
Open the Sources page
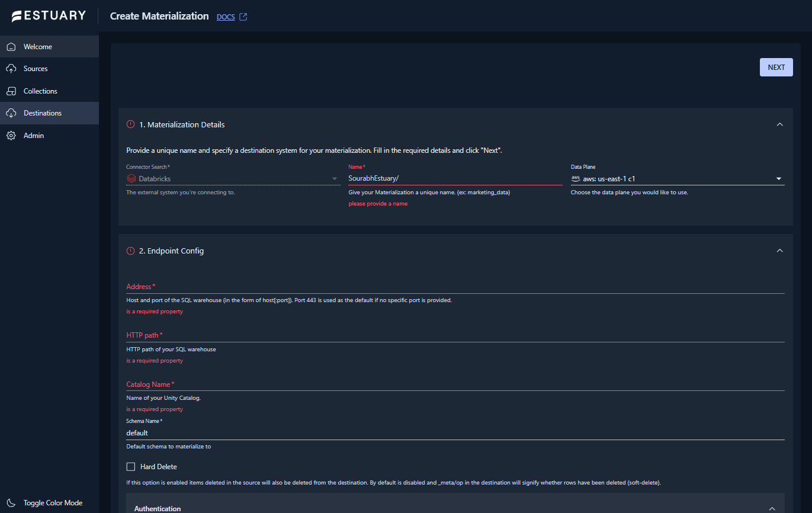tap(36, 69)
